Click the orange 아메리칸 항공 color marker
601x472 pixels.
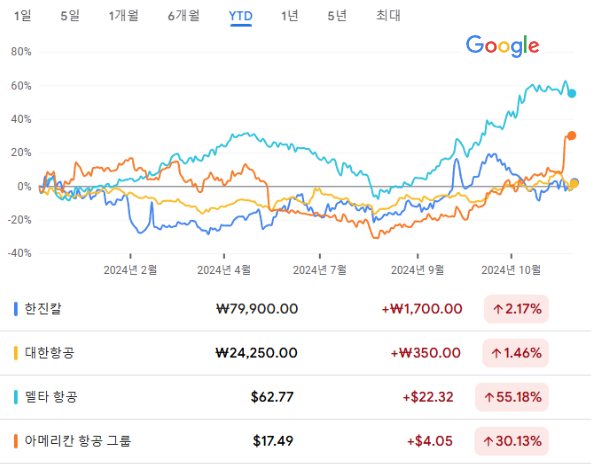click(x=16, y=441)
